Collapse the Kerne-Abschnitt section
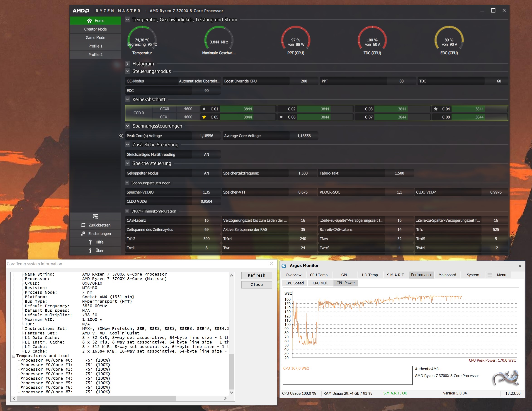 coord(127,99)
